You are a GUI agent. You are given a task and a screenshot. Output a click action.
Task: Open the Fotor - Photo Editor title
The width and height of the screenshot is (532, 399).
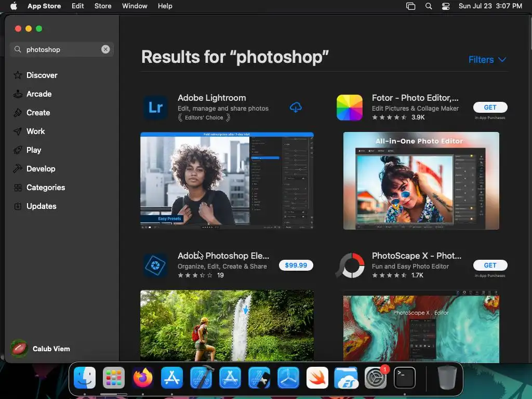point(415,98)
